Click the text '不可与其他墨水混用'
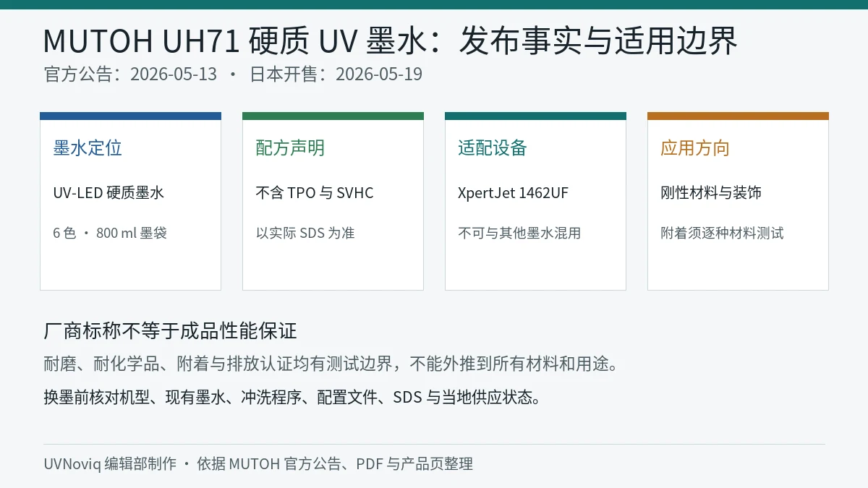The image size is (868, 488). click(519, 234)
